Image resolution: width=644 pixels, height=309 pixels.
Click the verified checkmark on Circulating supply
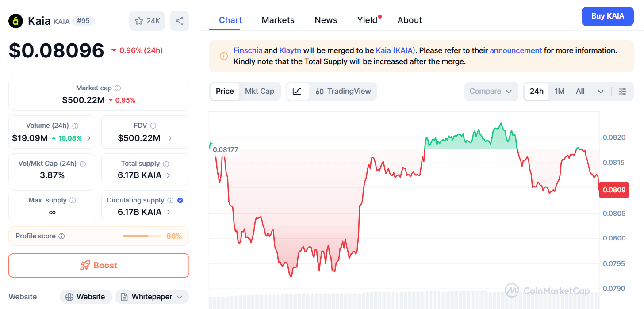180,200
